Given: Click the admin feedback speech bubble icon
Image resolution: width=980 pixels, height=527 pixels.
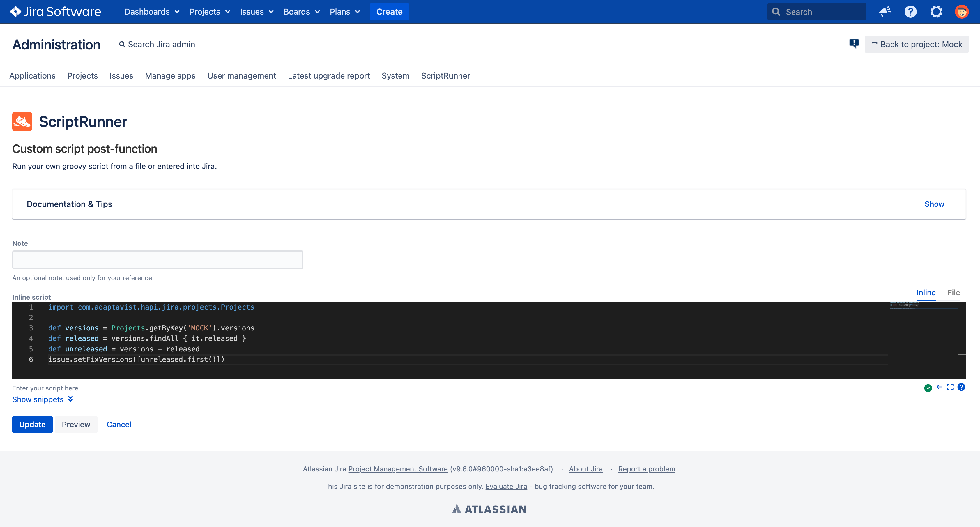Looking at the screenshot, I should pos(854,44).
